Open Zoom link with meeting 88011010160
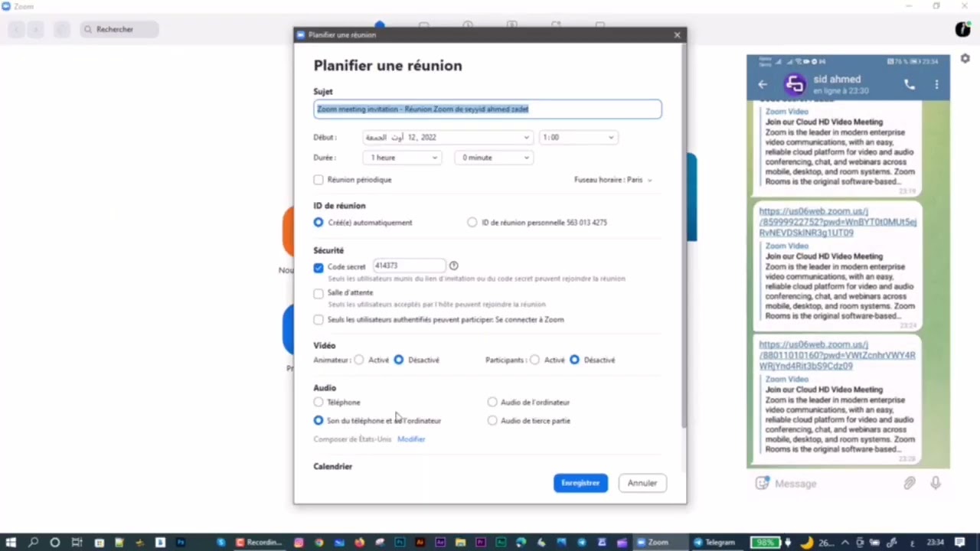 click(837, 355)
